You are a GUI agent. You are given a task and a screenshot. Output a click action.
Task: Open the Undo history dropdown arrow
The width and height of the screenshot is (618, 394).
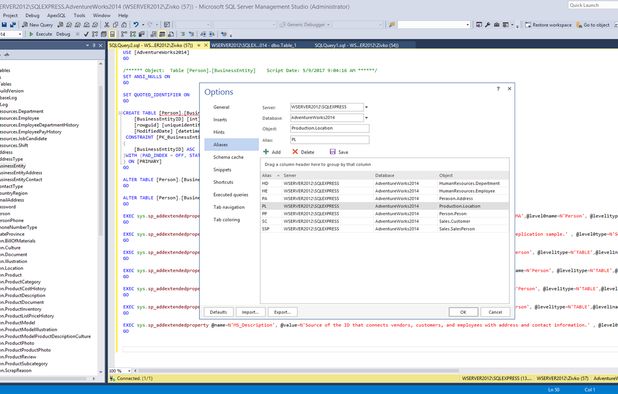pyautogui.click(x=143, y=25)
